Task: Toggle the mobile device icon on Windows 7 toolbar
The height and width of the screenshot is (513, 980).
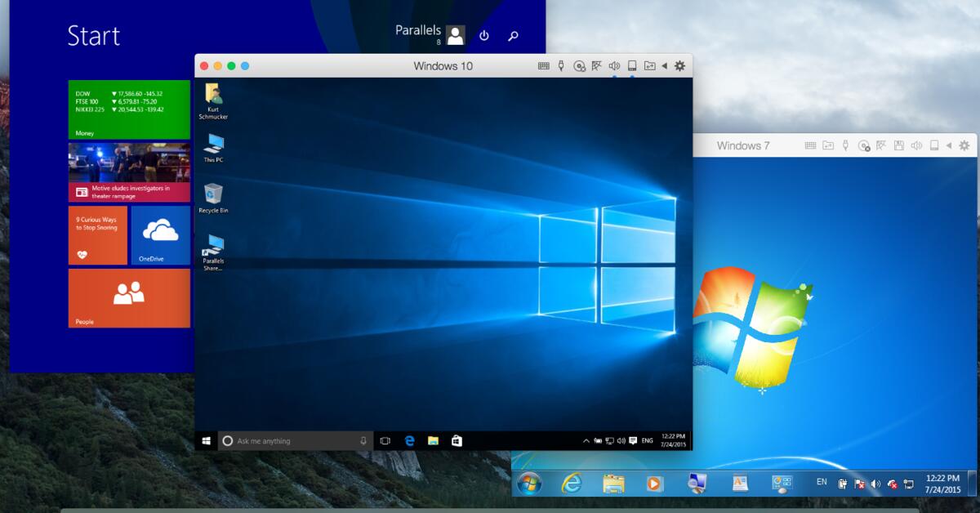Action: pos(933,145)
